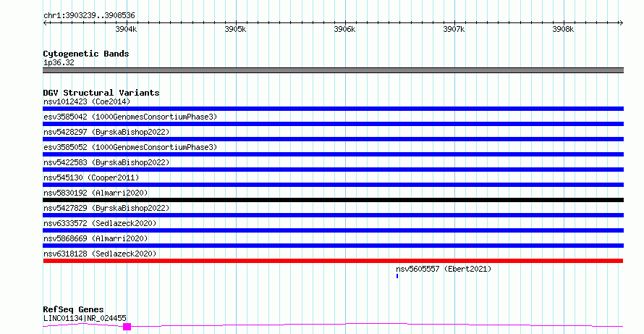Click the 3906k ruler position

point(344,29)
